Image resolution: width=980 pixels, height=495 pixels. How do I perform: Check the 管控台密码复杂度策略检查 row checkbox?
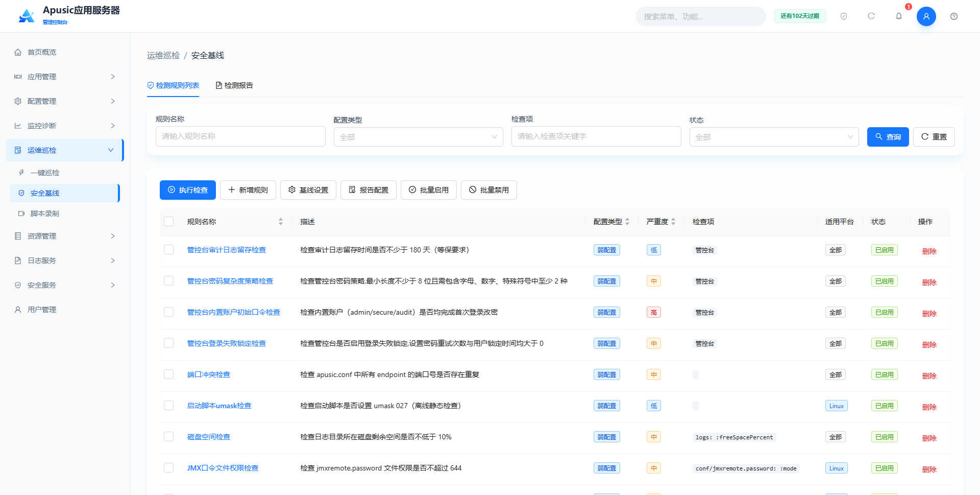coord(169,281)
